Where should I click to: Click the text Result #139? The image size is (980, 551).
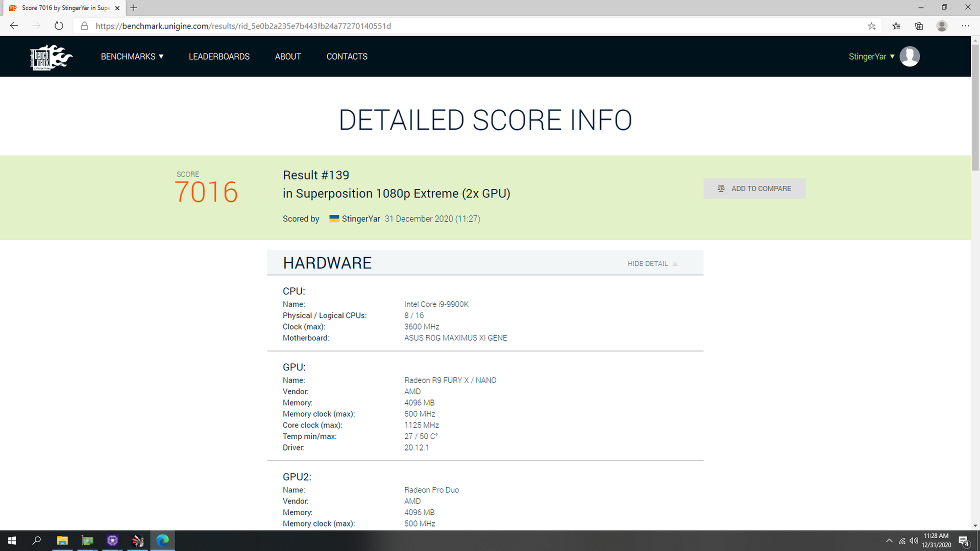pyautogui.click(x=316, y=176)
